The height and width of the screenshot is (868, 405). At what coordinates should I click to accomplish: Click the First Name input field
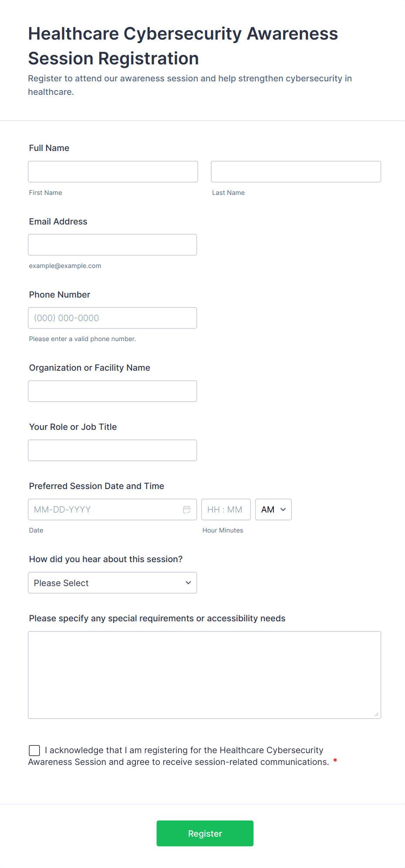[113, 172]
